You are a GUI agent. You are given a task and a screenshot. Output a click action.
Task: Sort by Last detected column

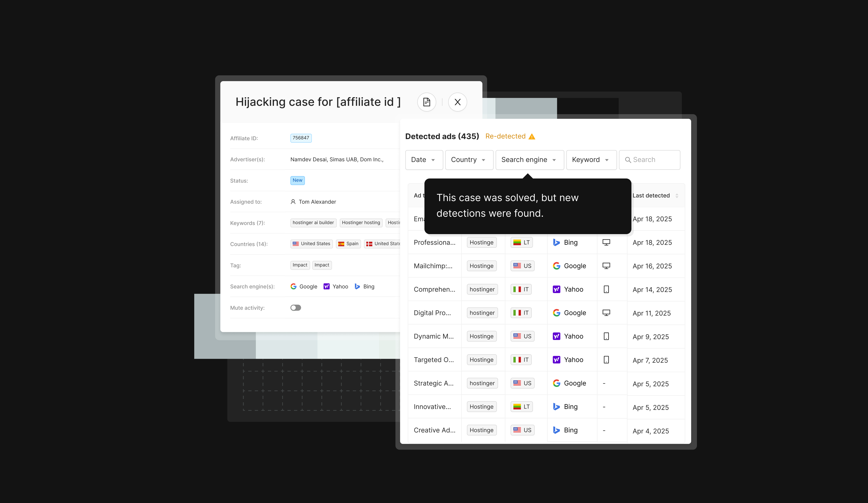[x=676, y=195]
